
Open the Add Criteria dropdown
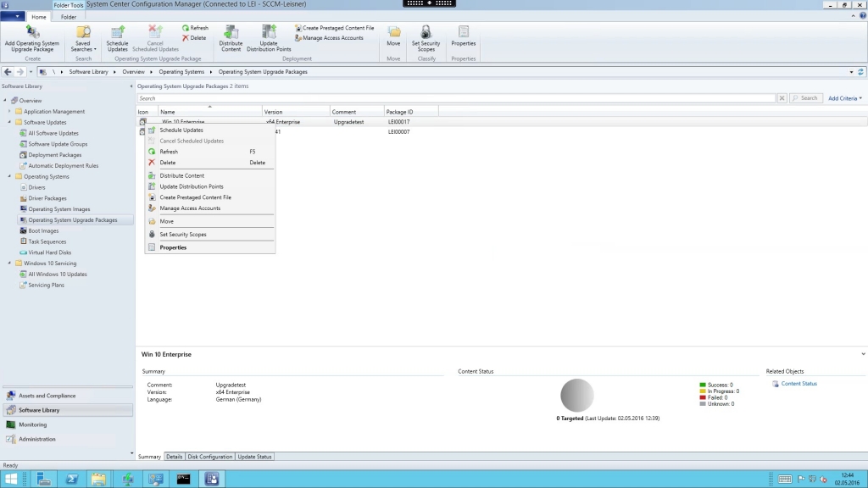tap(845, 98)
